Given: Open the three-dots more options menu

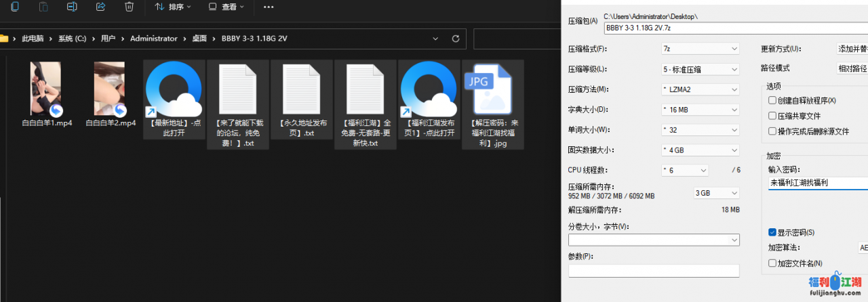Looking at the screenshot, I should click(269, 7).
